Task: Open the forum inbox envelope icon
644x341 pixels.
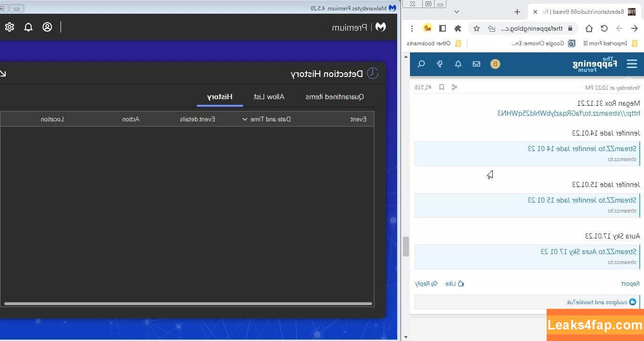Action: coord(476,64)
